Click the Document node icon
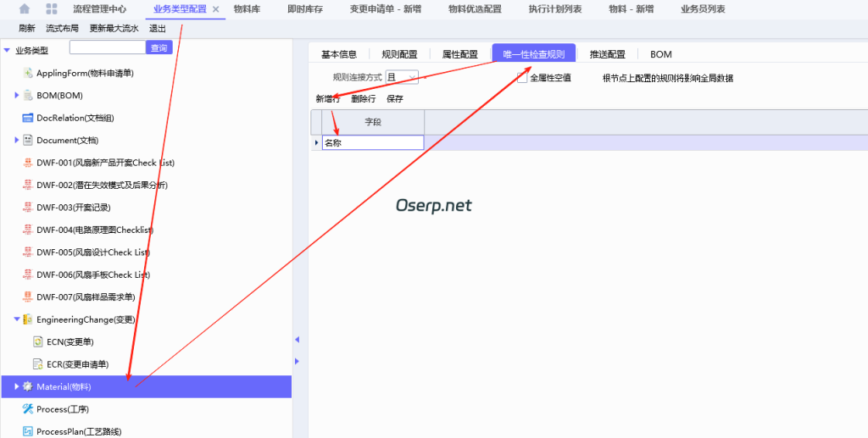Viewport: 868px width, 438px height. [28, 140]
